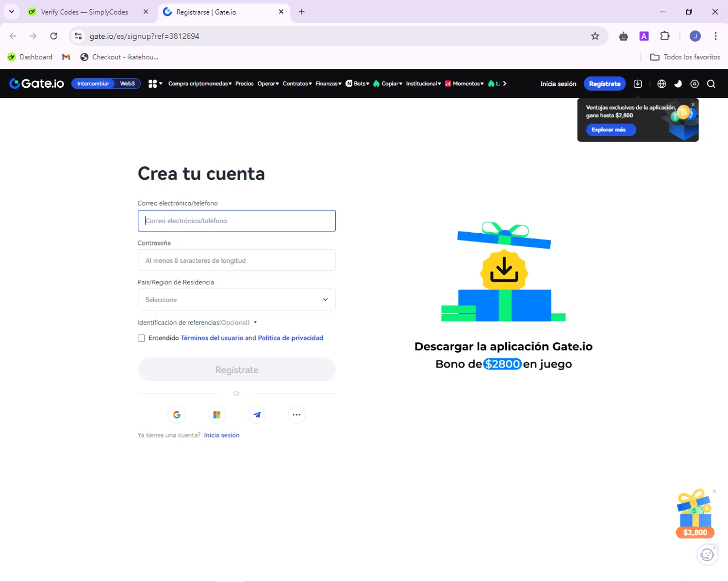728x582 pixels.
Task: Switch to Intercambiar mode
Action: tap(93, 83)
